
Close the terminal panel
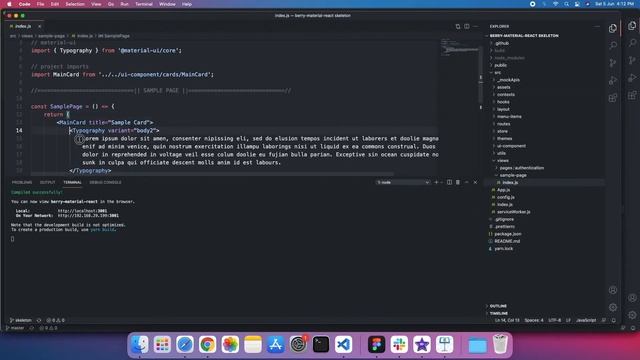click(x=475, y=182)
